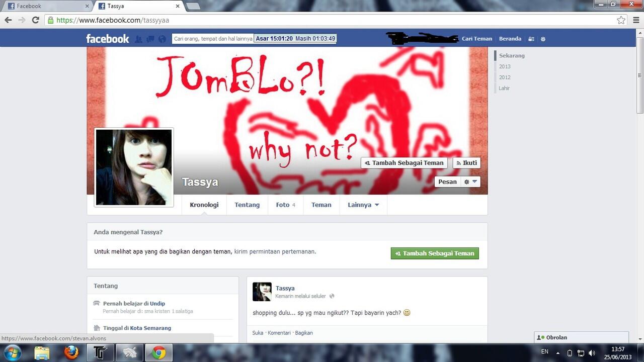Viewport: 644px width, 362px height.
Task: Click the network tray icon
Action: (x=581, y=353)
